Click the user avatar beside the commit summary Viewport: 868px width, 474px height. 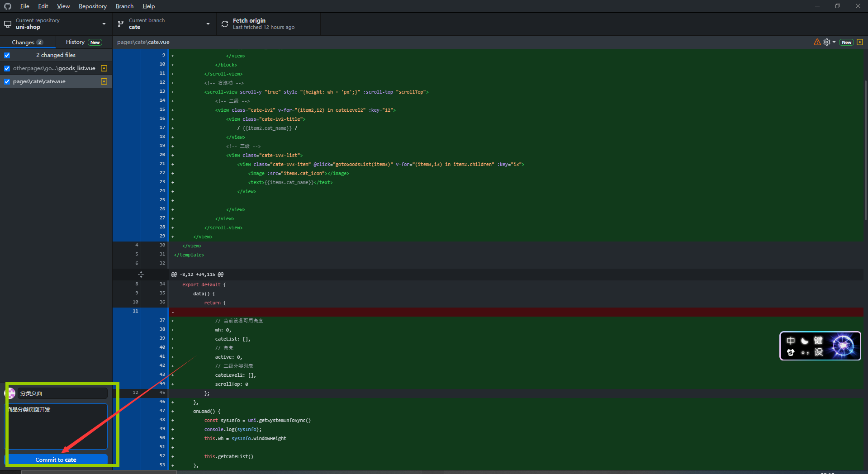[10, 393]
